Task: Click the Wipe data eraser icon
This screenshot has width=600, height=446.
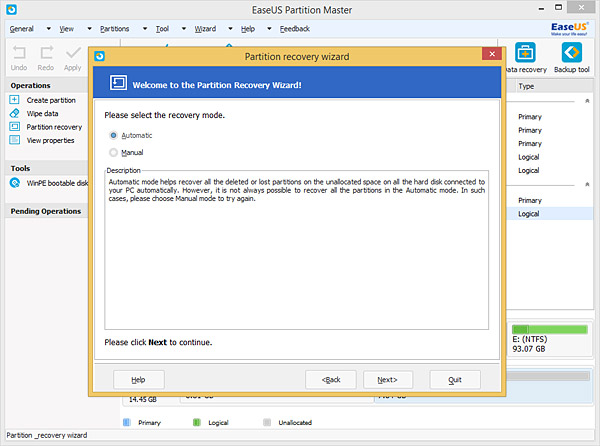Action: (x=14, y=113)
